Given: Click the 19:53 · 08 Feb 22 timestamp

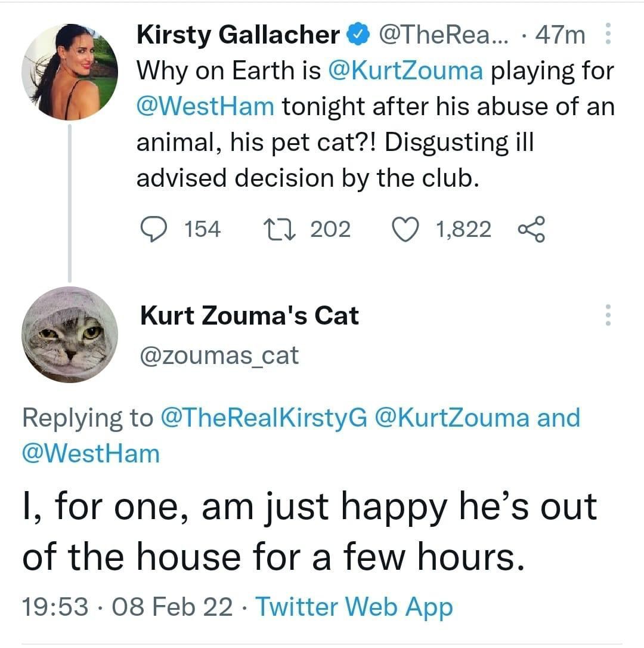Looking at the screenshot, I should tap(128, 607).
